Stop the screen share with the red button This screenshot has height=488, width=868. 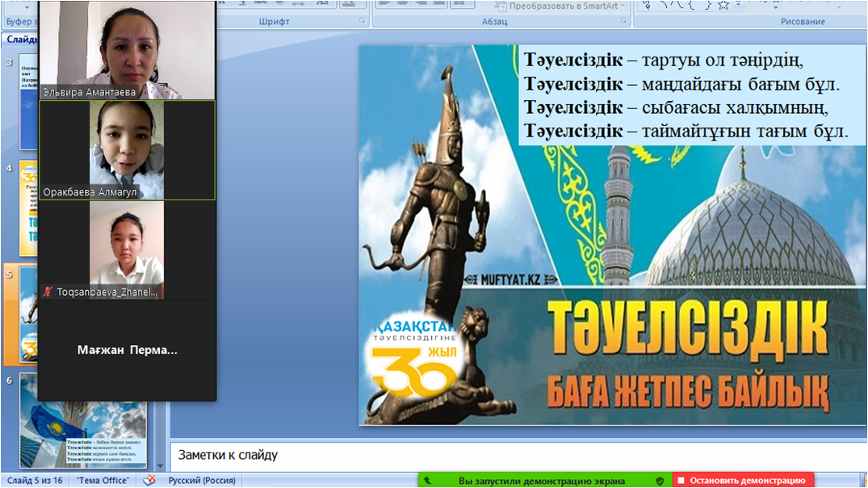[x=740, y=481]
